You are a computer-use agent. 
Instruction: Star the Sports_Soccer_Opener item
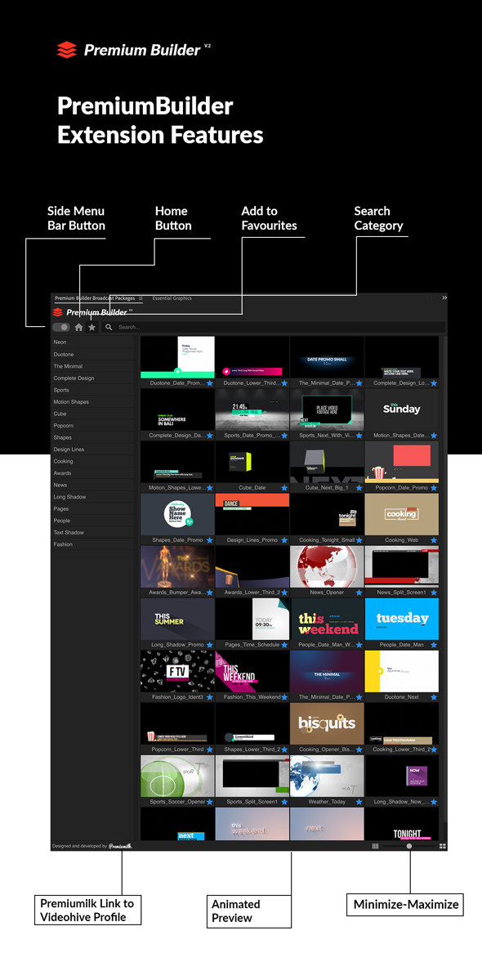210,801
